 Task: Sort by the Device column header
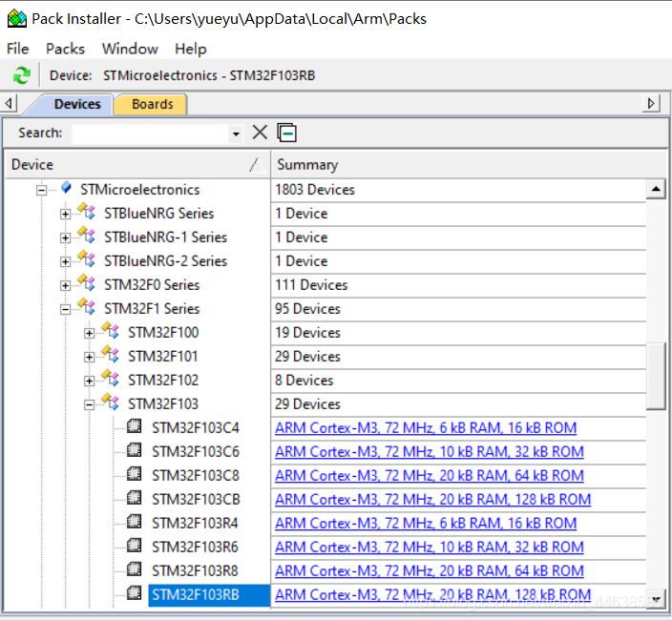pos(137,164)
